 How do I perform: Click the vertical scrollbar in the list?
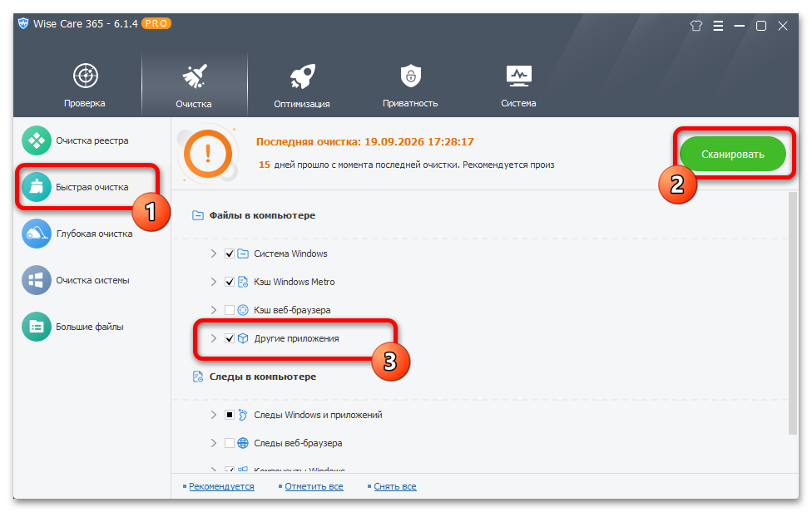pos(792,313)
